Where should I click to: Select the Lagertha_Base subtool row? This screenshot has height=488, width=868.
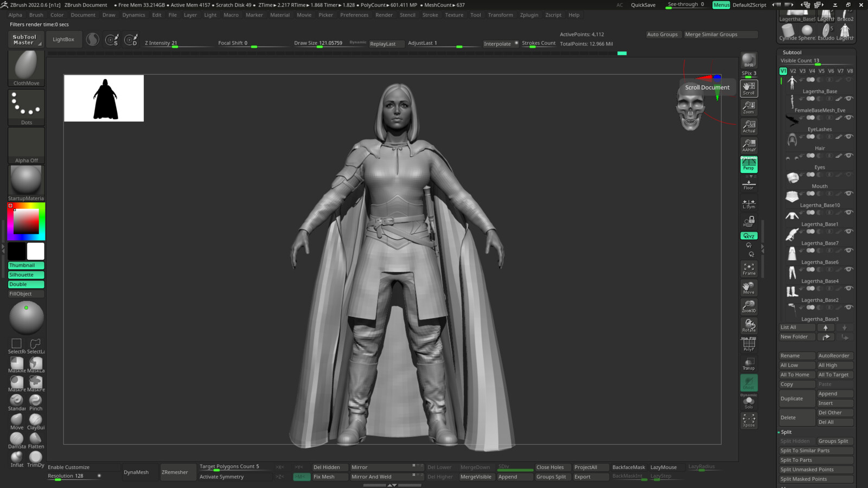click(819, 87)
